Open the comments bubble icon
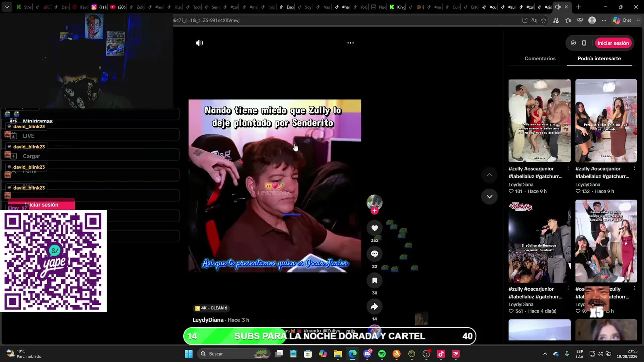The height and width of the screenshot is (362, 644). [x=374, y=254]
